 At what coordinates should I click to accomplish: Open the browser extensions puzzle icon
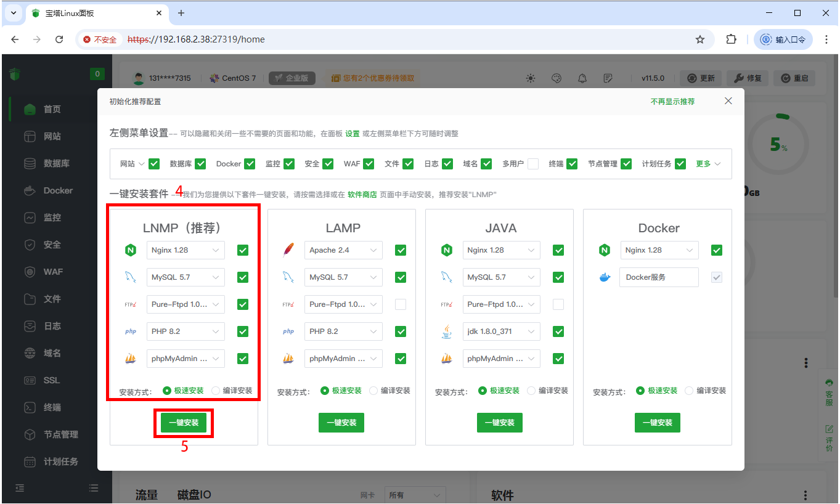click(731, 39)
